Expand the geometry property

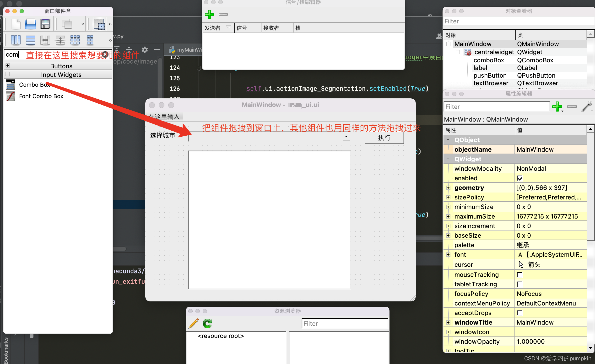coord(448,188)
